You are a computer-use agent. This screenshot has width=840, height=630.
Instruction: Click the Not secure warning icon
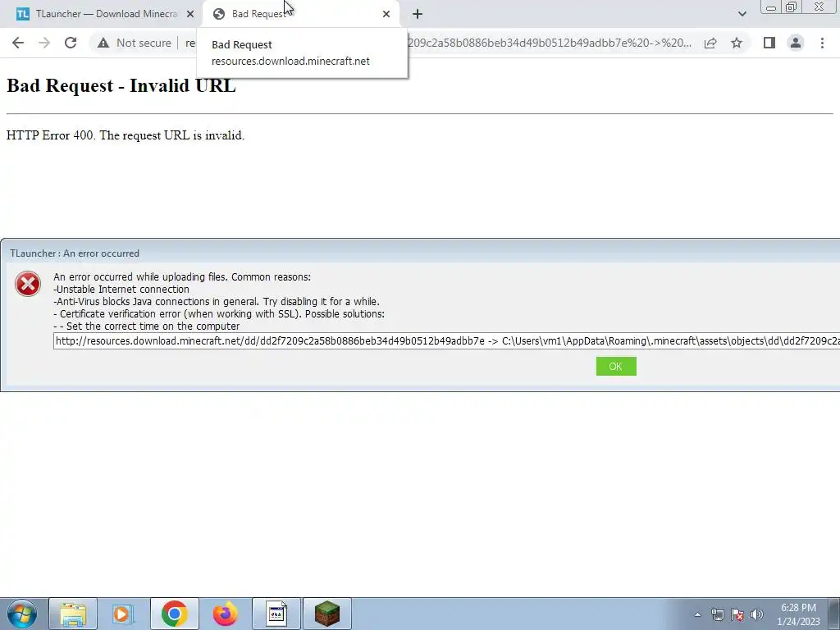103,43
